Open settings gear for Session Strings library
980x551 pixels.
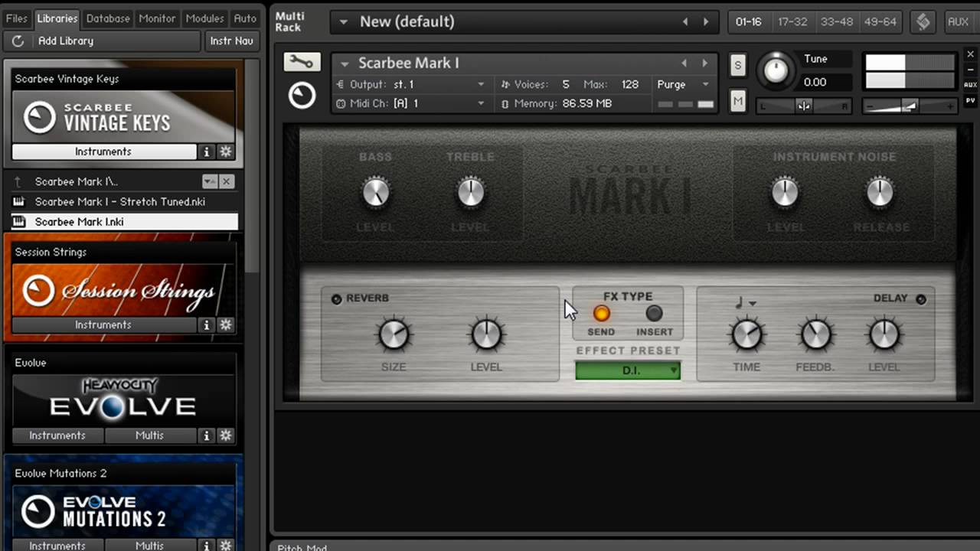(225, 324)
